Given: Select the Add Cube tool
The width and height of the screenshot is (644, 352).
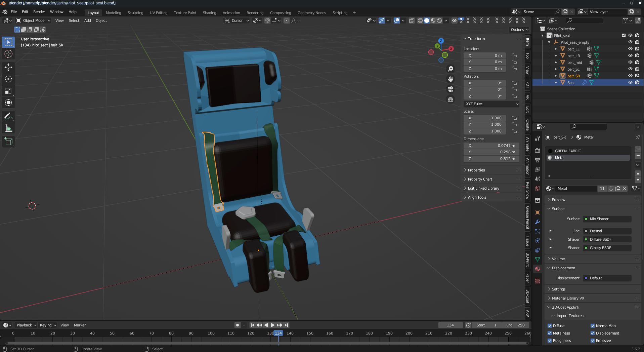Looking at the screenshot, I should [8, 141].
